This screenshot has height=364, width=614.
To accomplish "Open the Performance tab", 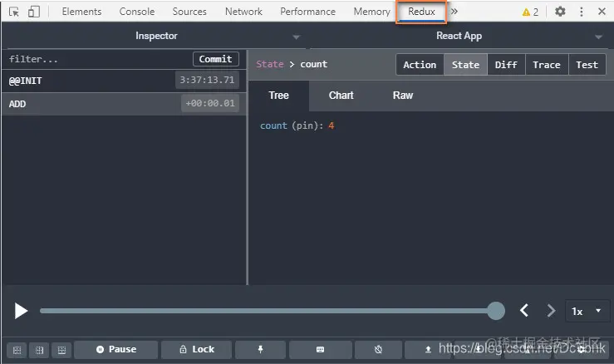I will [307, 12].
